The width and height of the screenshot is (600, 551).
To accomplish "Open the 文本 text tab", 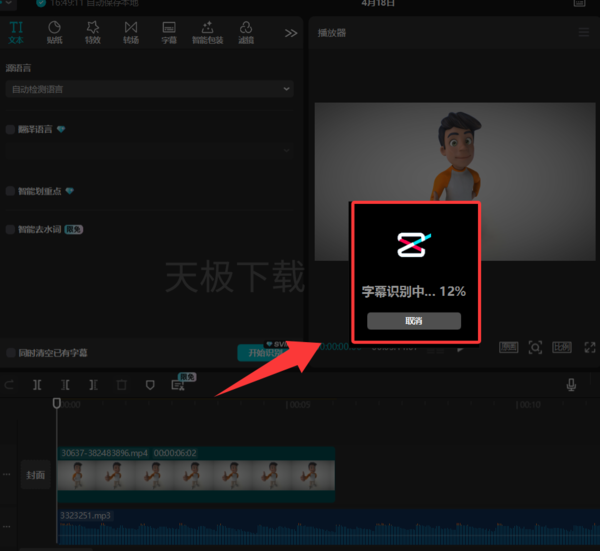I will (16, 33).
